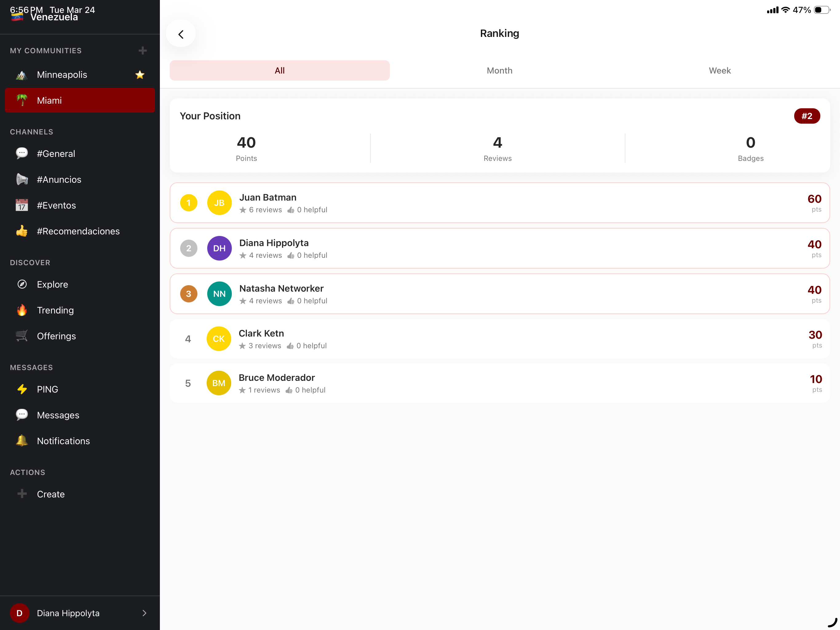
Task: Open the #Anuncios channel
Action: 80,179
